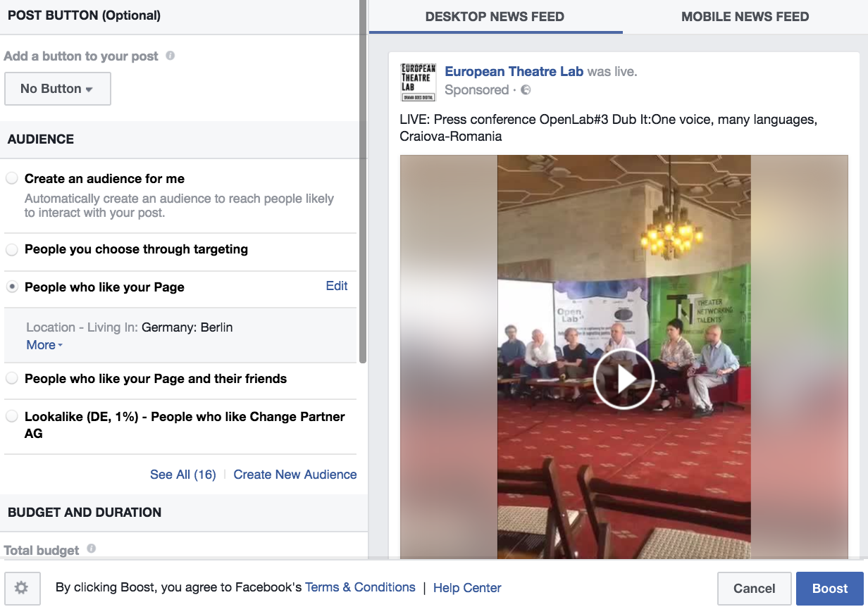Viewport: 868px width, 614px height.
Task: Click the 'Sponsored' label
Action: (477, 90)
